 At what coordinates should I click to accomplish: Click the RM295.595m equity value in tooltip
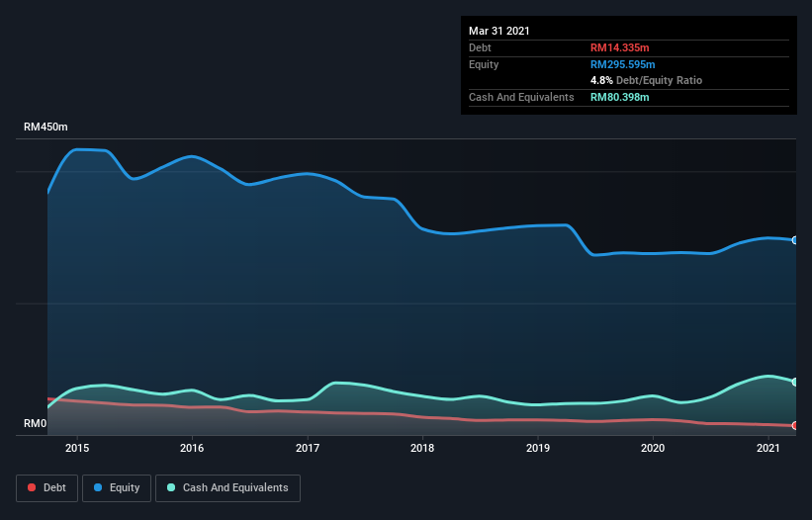click(x=624, y=64)
